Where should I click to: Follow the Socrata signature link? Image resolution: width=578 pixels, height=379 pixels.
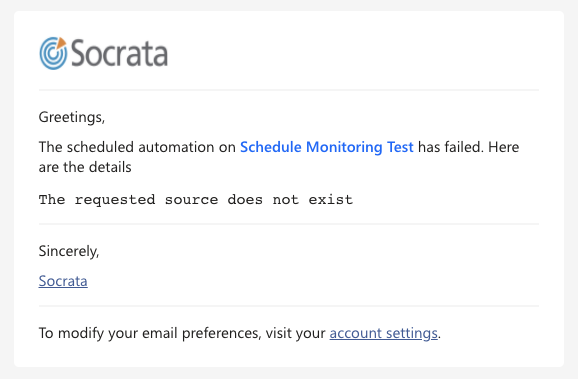(x=63, y=281)
